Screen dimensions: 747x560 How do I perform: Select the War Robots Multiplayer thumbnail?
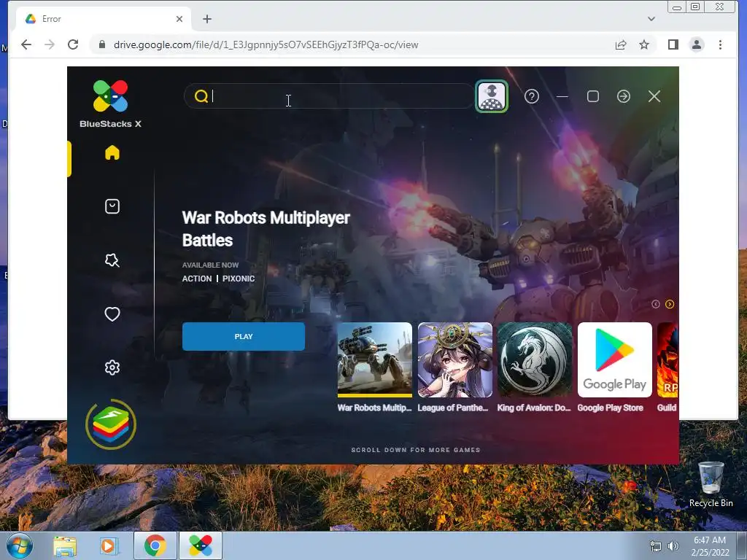point(374,360)
